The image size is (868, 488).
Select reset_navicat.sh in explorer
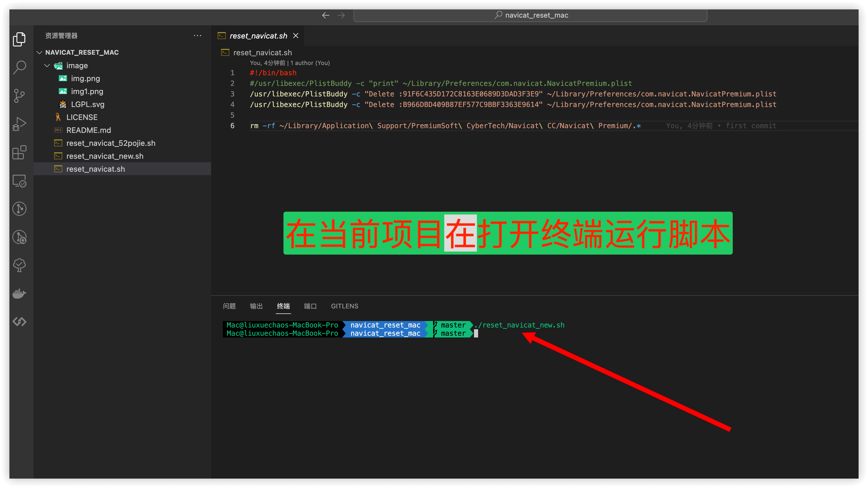pyautogui.click(x=122, y=169)
